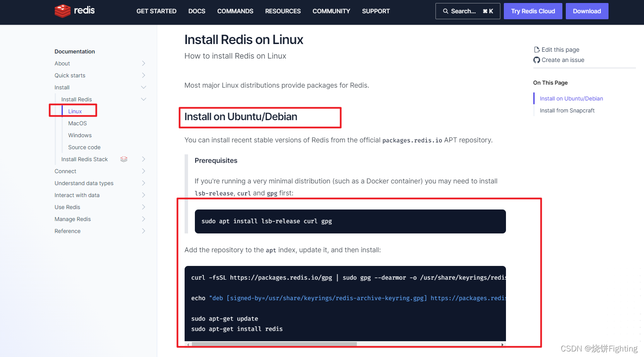Click the Redis logo

(x=74, y=11)
